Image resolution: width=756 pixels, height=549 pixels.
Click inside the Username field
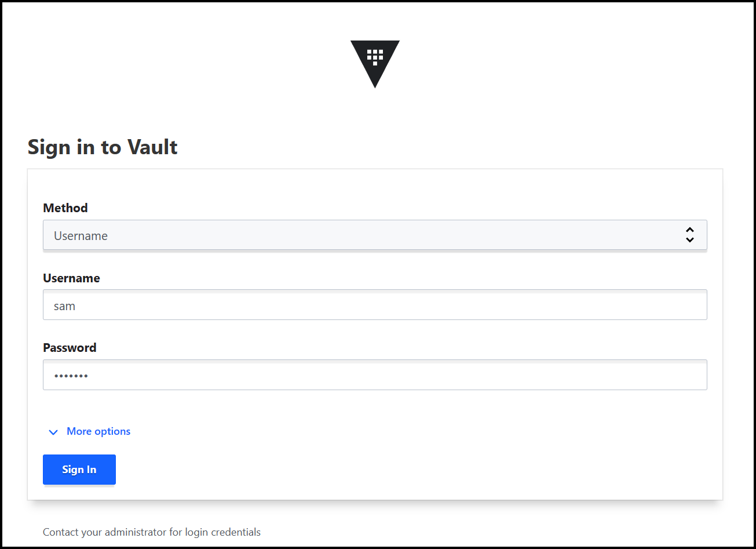(375, 304)
